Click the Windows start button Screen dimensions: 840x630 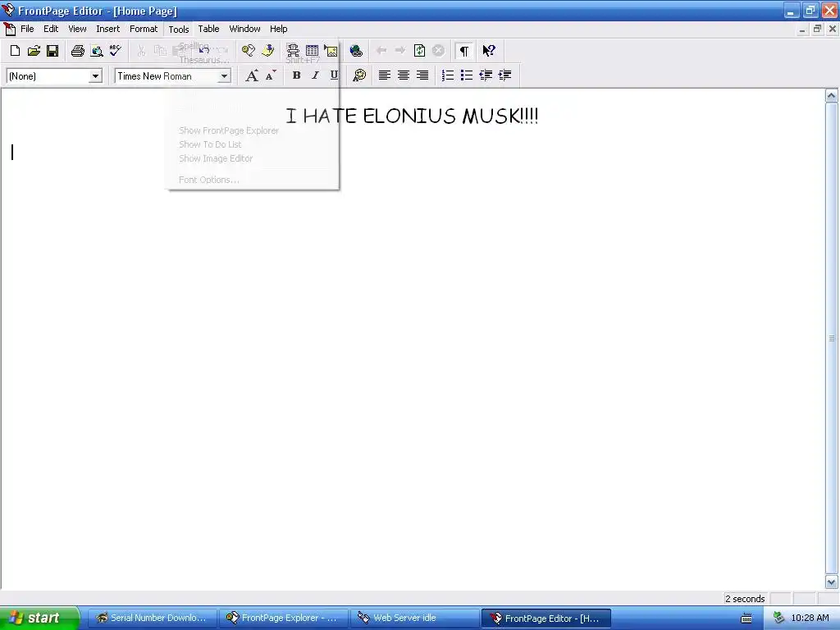pyautogui.click(x=39, y=618)
